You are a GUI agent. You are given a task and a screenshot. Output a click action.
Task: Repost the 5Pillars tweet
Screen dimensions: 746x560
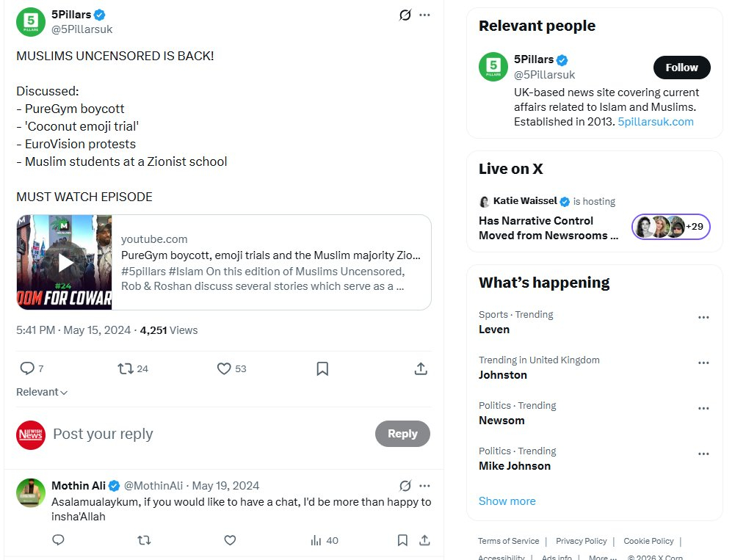126,368
